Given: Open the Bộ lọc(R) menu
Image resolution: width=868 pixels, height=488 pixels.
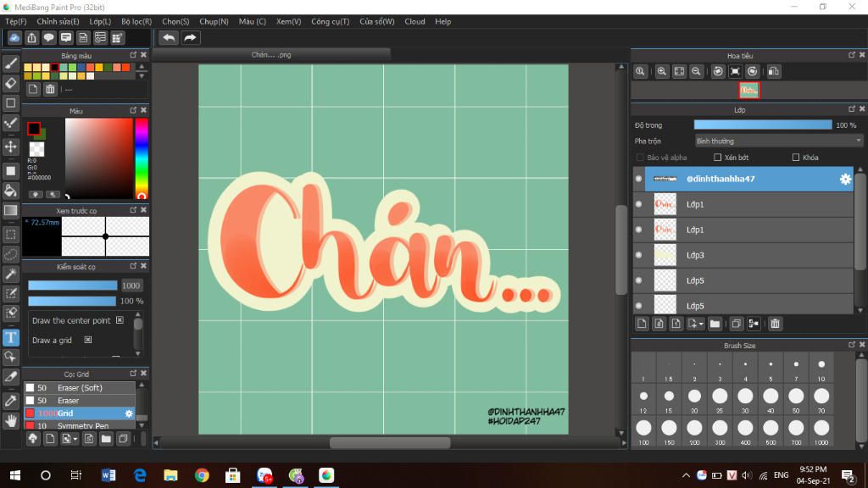Looking at the screenshot, I should pos(136,21).
